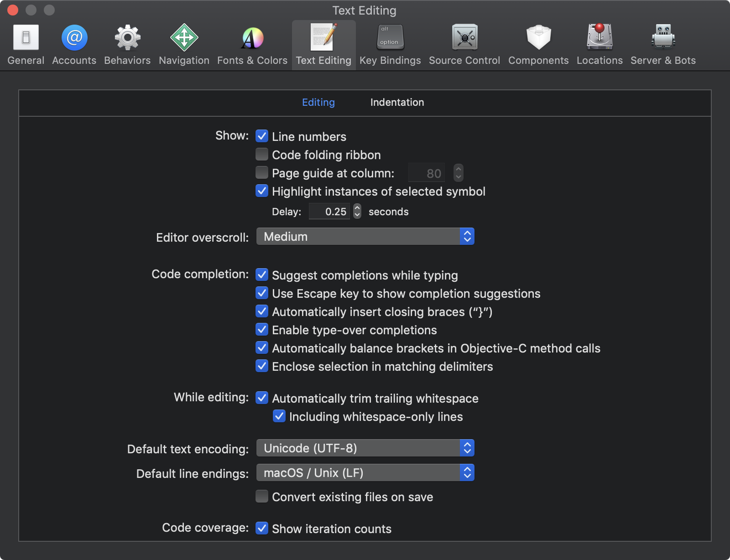
Task: Toggle Enable type-over completions
Action: (262, 329)
